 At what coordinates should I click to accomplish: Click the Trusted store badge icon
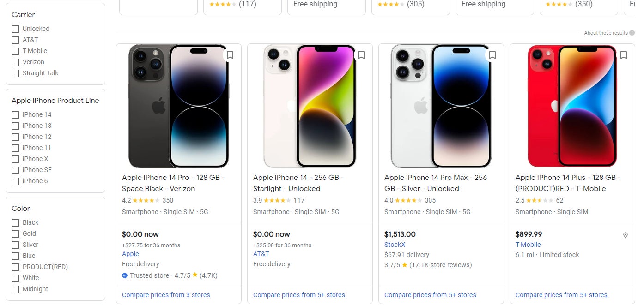click(124, 275)
